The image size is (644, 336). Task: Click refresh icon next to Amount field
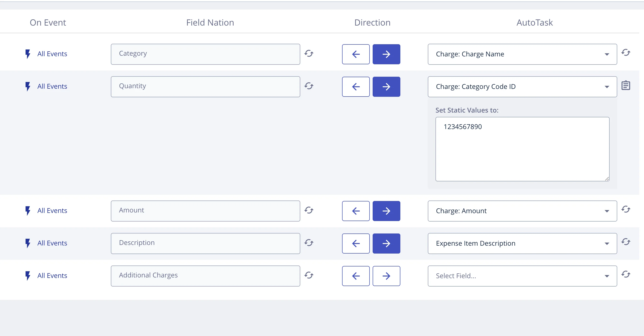pos(309,210)
